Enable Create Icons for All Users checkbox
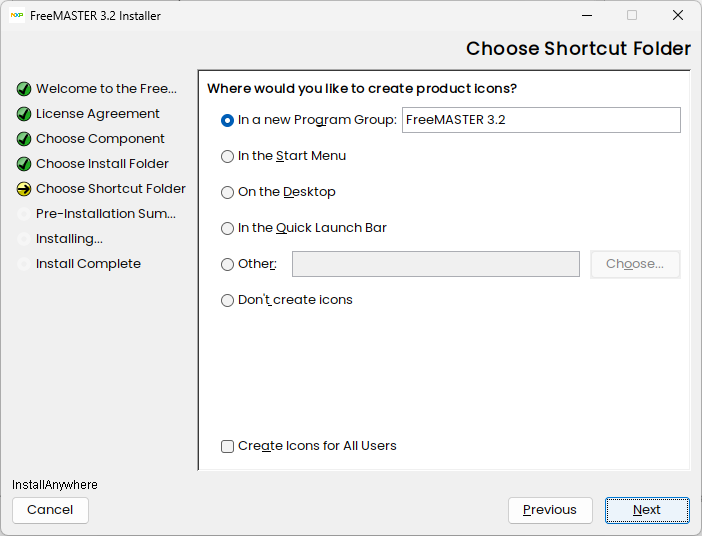Screen dimensions: 702x536 coord(227,446)
